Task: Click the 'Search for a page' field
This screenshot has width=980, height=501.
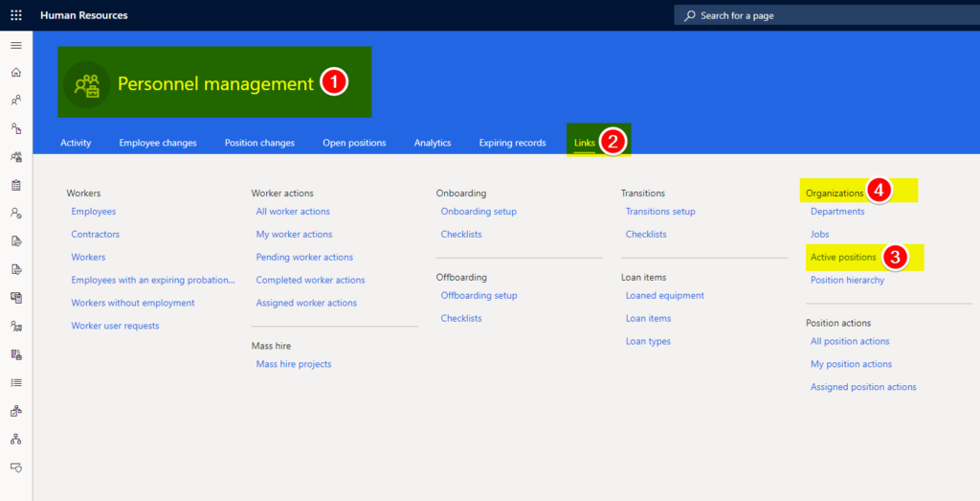Action: [827, 15]
